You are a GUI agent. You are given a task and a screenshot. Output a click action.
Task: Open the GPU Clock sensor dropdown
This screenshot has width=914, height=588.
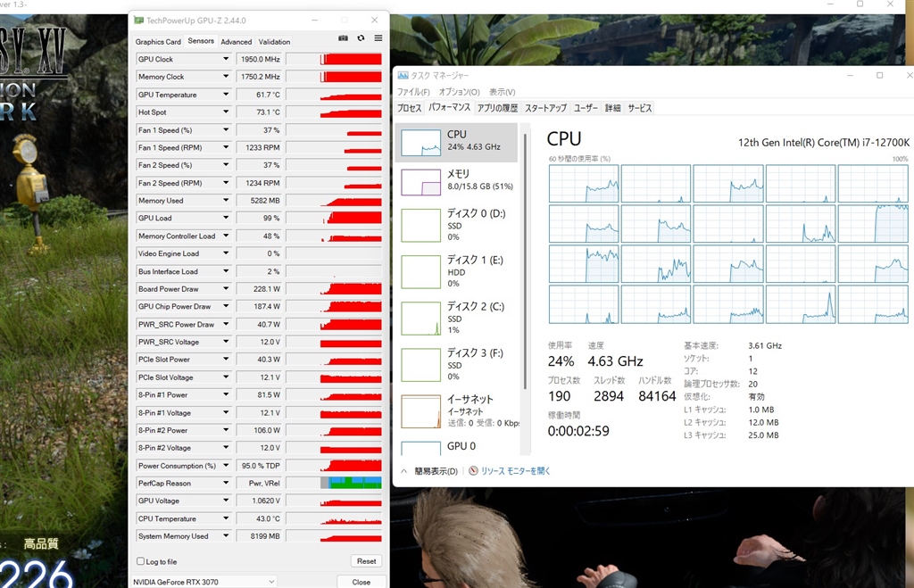pos(226,59)
